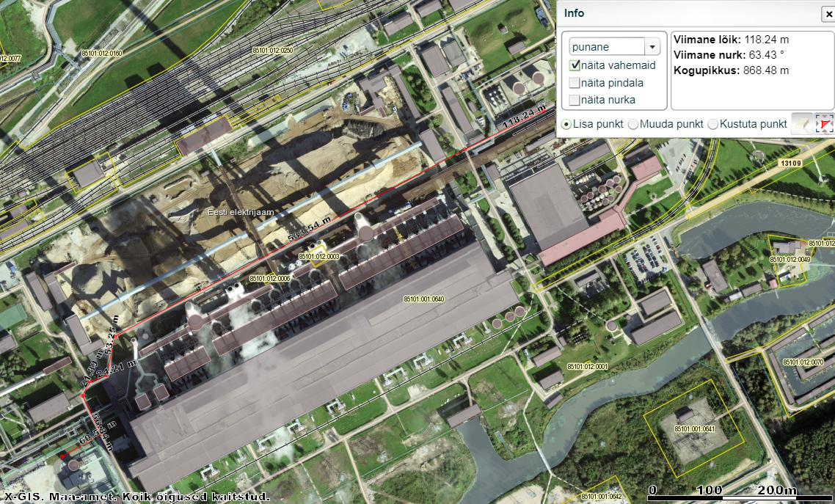This screenshot has width=835, height=504.
Task: Click the eraser icon to clear measurement
Action: tap(802, 125)
